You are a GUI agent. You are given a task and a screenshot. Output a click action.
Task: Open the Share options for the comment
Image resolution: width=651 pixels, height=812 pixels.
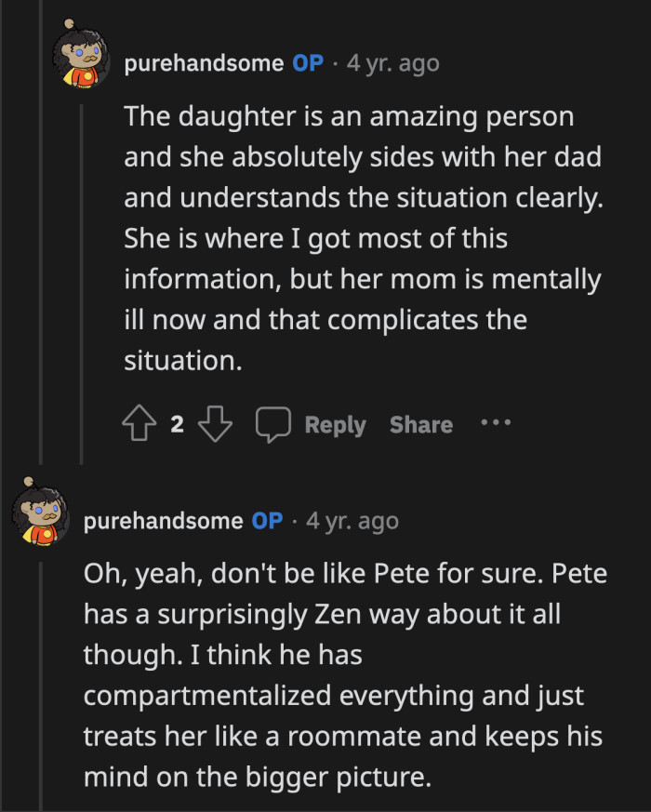point(420,424)
